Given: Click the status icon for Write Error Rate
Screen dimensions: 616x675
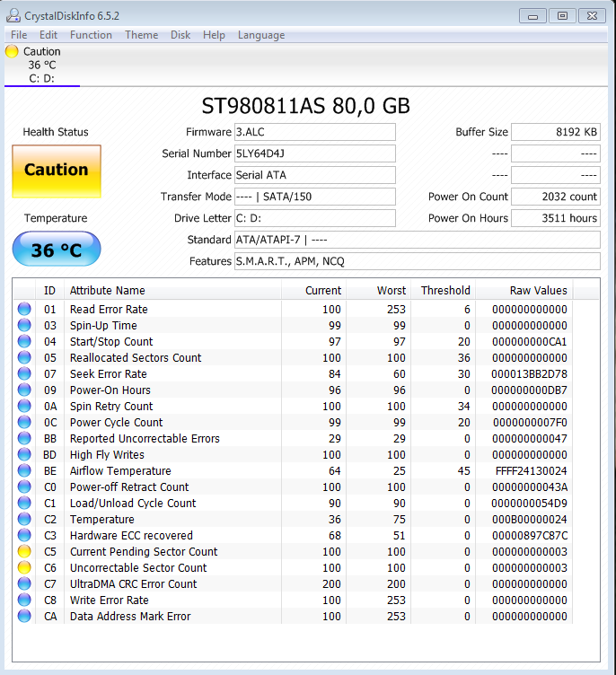Looking at the screenshot, I should [24, 600].
